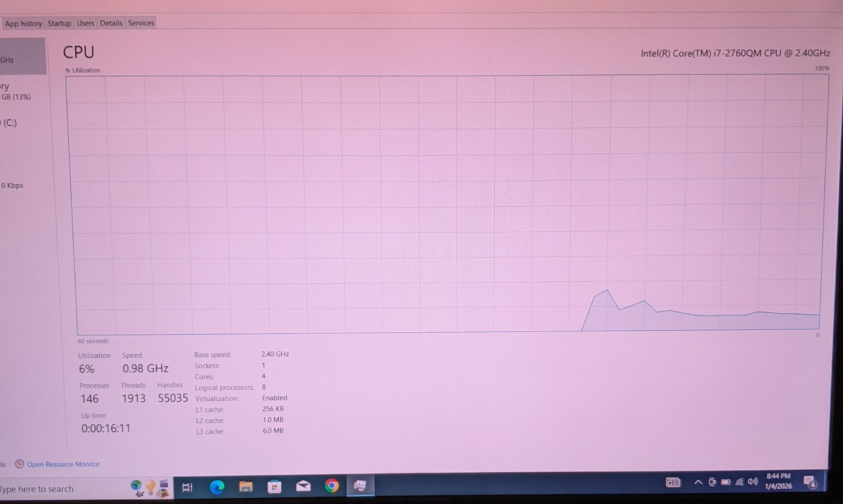Switch to the Startup tab
Viewport: 843px width, 504px height.
pyautogui.click(x=59, y=23)
